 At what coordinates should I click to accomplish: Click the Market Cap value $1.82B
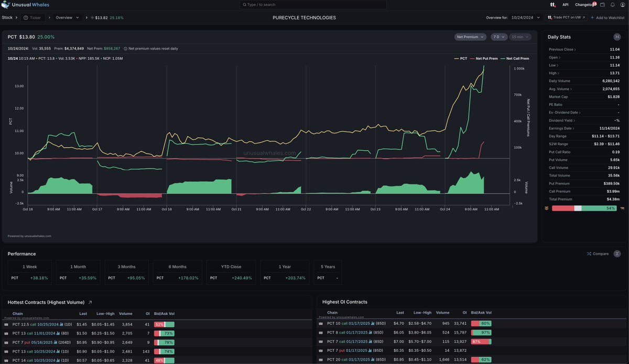coord(613,97)
